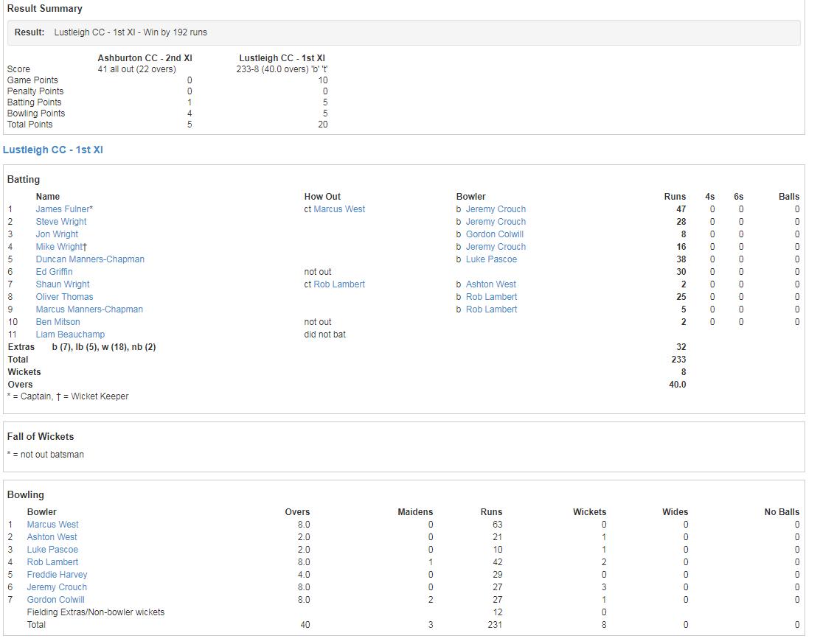
Task: Select the '41 all out (22 overs)' score
Action: pyautogui.click(x=137, y=69)
